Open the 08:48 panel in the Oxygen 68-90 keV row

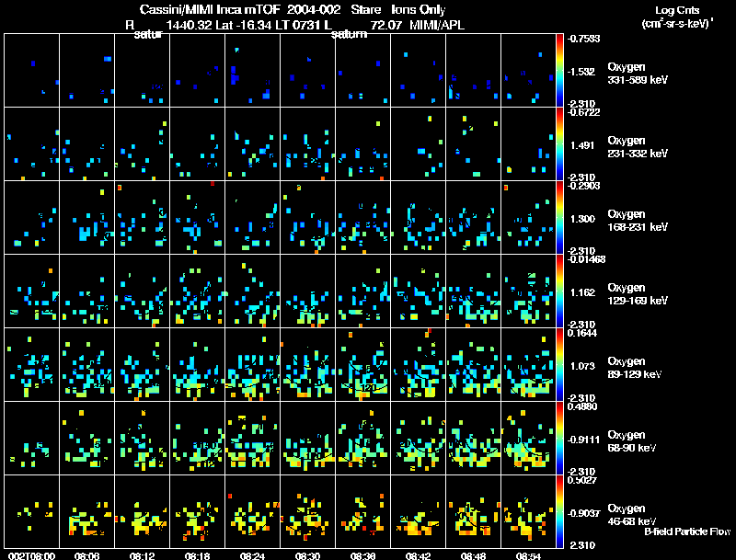click(473, 438)
